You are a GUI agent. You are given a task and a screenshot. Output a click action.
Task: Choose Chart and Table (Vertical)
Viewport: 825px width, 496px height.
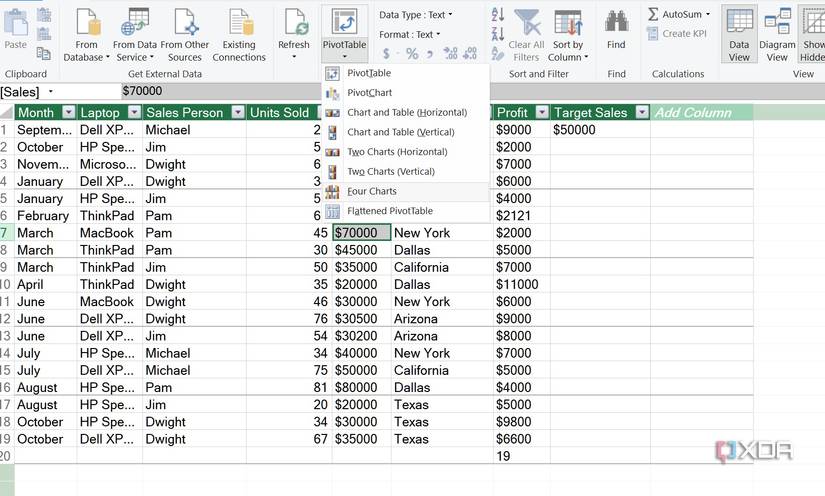[x=406, y=132]
